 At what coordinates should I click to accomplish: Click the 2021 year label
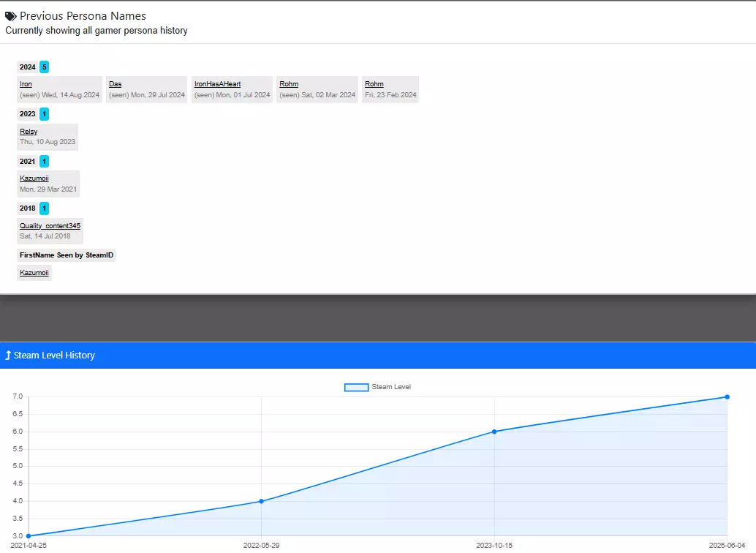tap(28, 161)
